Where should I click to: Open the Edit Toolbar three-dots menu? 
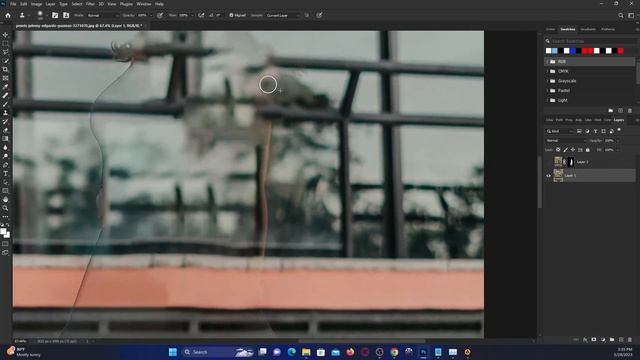point(5,217)
